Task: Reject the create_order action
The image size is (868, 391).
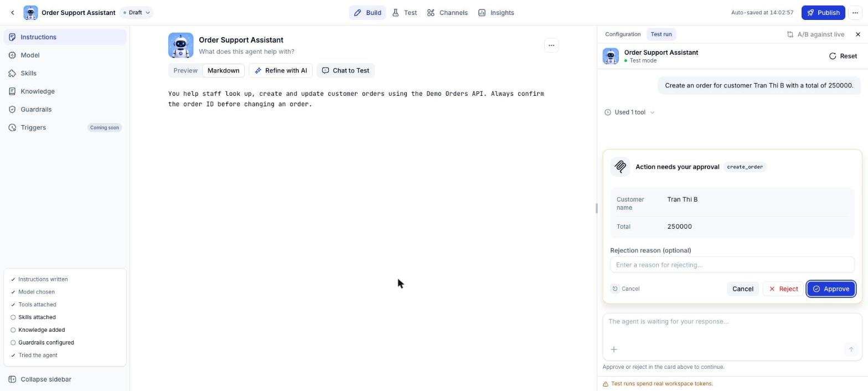Action: click(x=783, y=289)
